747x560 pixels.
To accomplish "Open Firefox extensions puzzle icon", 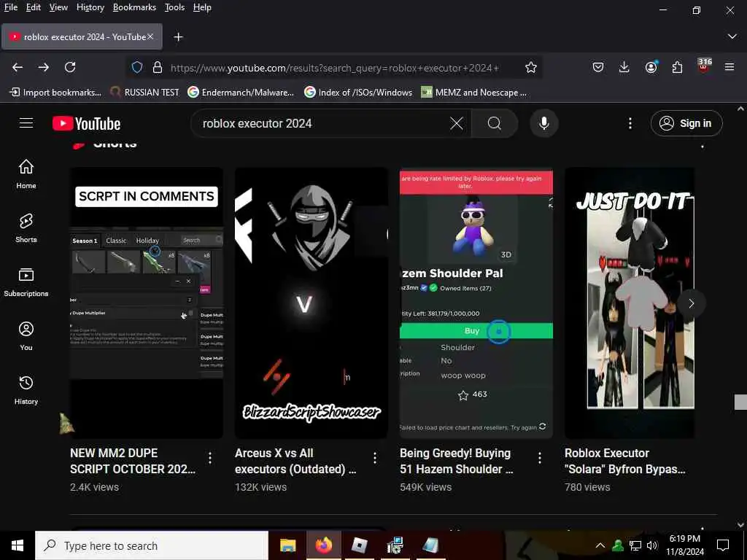I will click(677, 67).
